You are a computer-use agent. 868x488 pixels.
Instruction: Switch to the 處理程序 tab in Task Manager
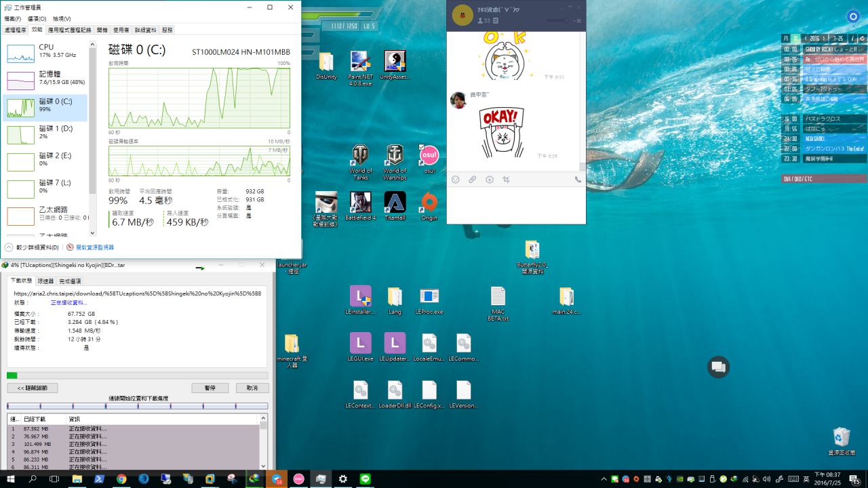pos(15,30)
